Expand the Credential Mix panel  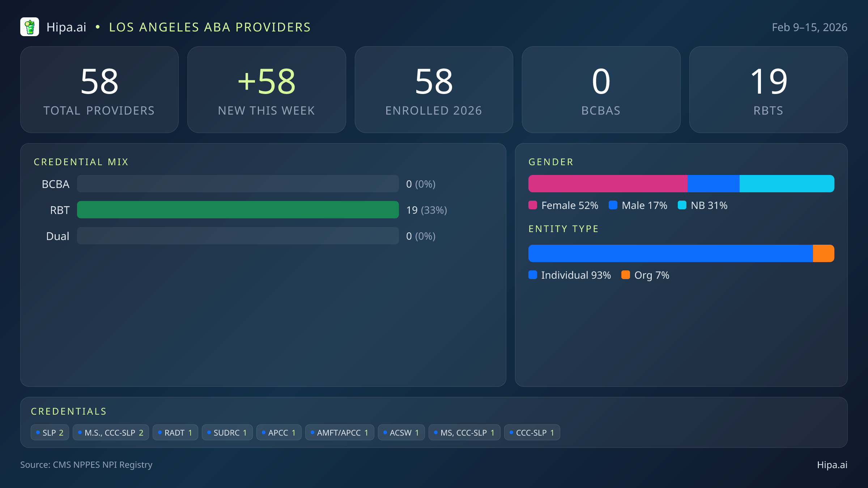click(81, 162)
